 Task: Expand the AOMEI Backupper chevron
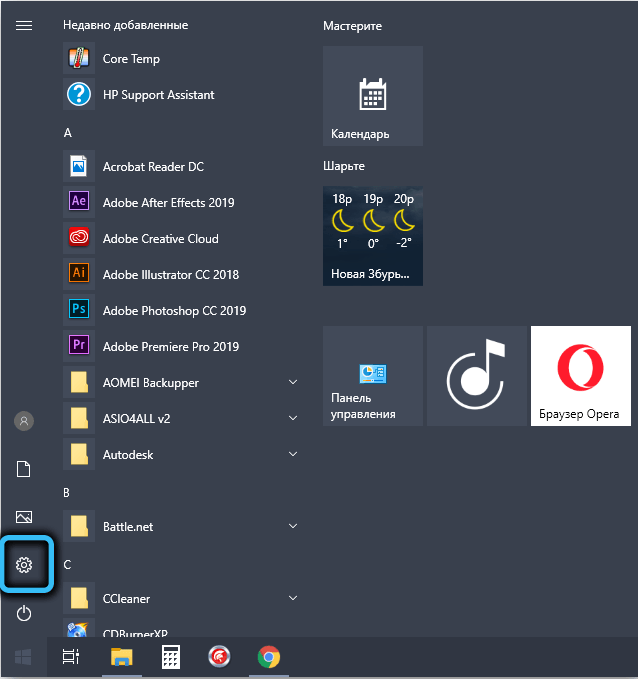coord(293,382)
